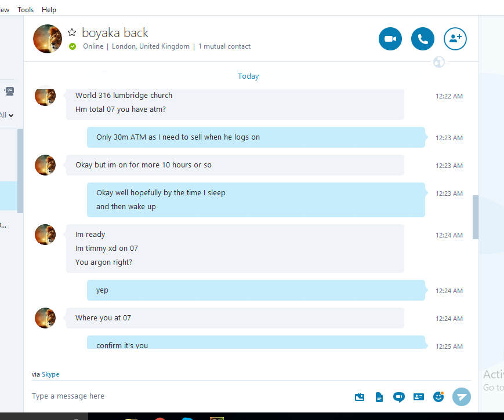The width and height of the screenshot is (504, 420).
Task: Add people to this conversation
Action: 455,39
